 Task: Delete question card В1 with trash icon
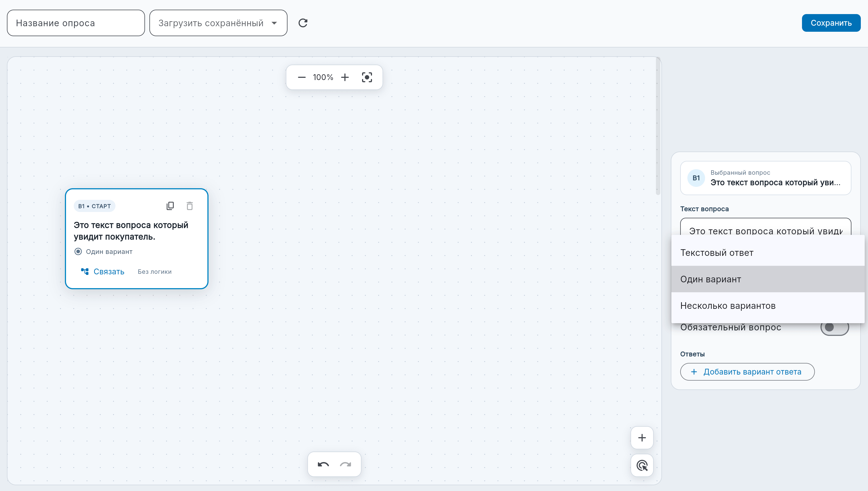[x=190, y=206]
